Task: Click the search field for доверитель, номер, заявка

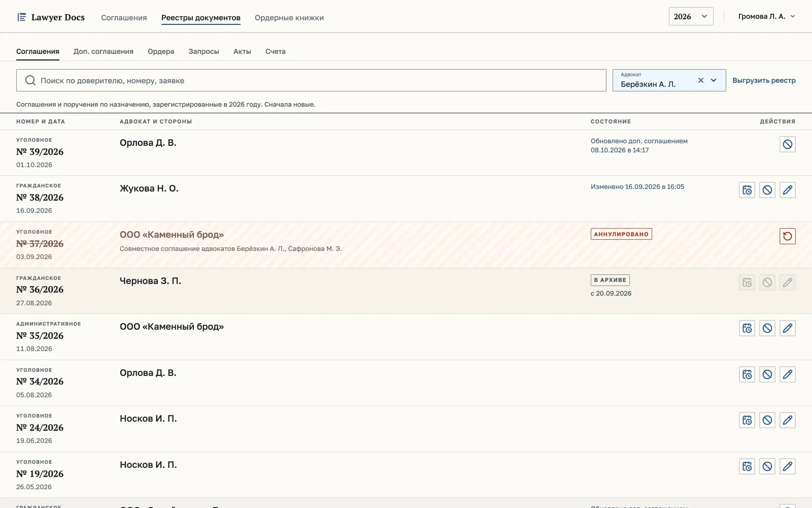Action: [311, 80]
